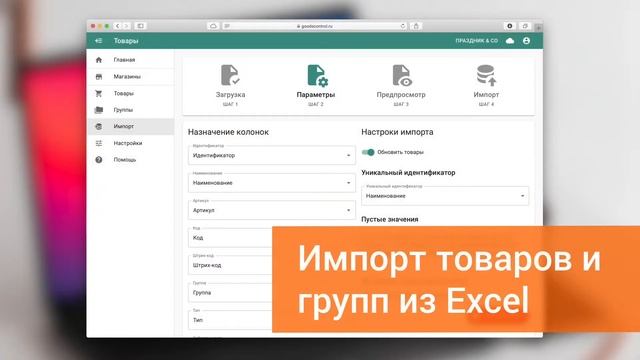This screenshot has width=640, height=360.
Task: Select the Предпросмотр step eye-file icon
Action: [402, 76]
